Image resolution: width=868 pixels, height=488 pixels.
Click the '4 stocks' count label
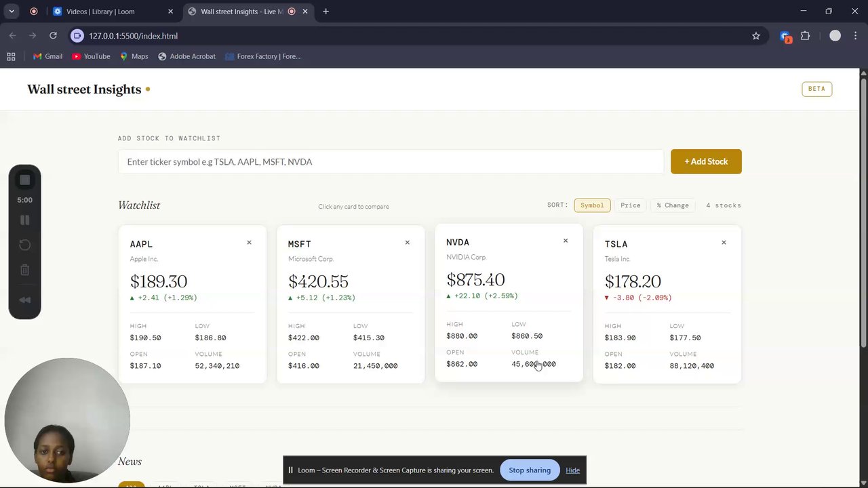[x=724, y=205]
